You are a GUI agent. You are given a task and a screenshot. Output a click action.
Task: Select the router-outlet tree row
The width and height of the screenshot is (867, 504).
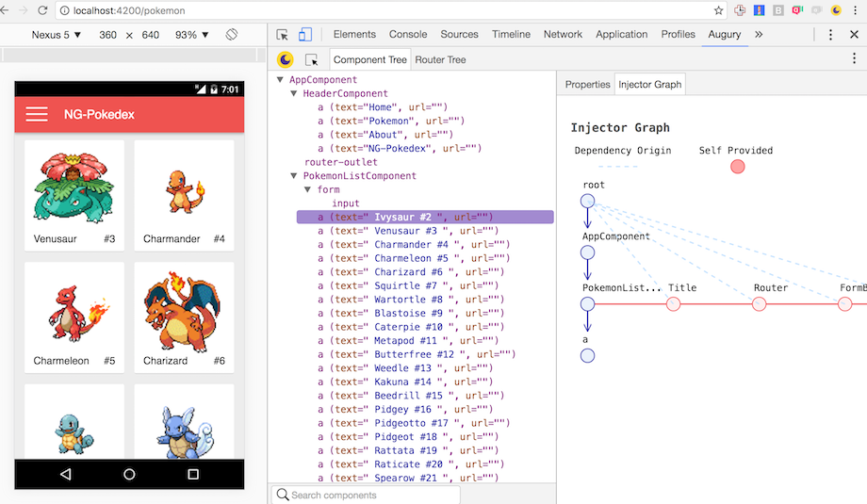(340, 162)
